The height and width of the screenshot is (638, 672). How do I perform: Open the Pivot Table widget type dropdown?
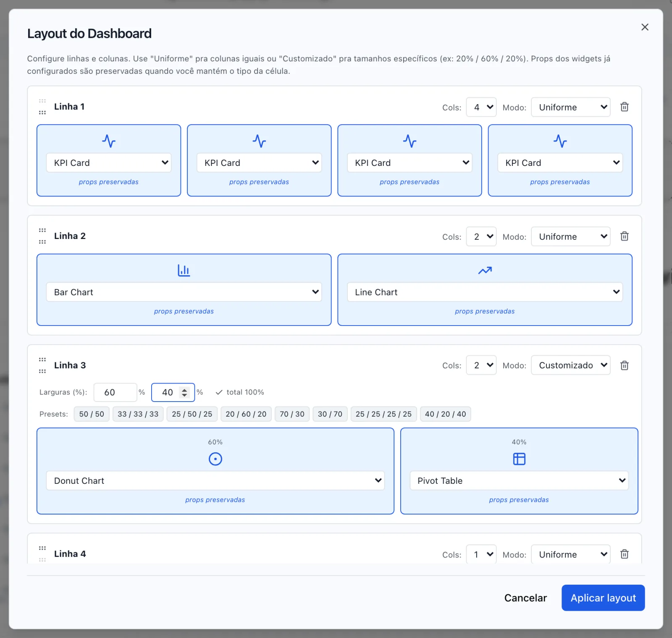click(x=519, y=480)
